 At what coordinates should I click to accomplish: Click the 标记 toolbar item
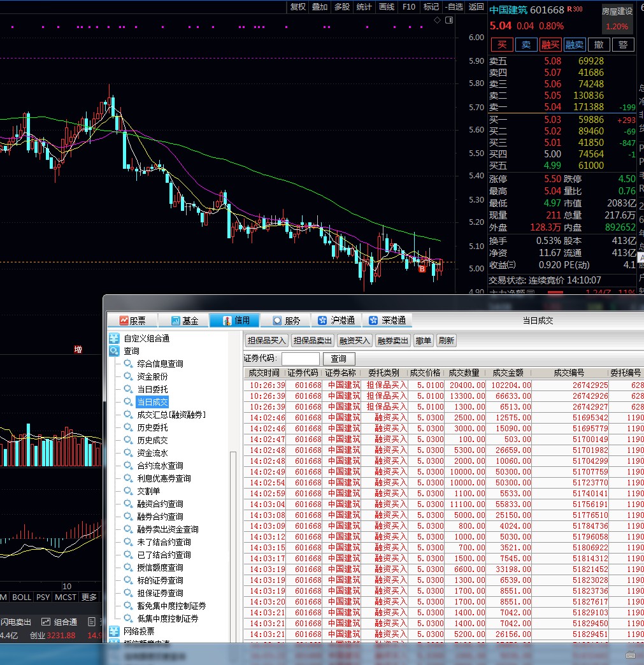pyautogui.click(x=431, y=7)
